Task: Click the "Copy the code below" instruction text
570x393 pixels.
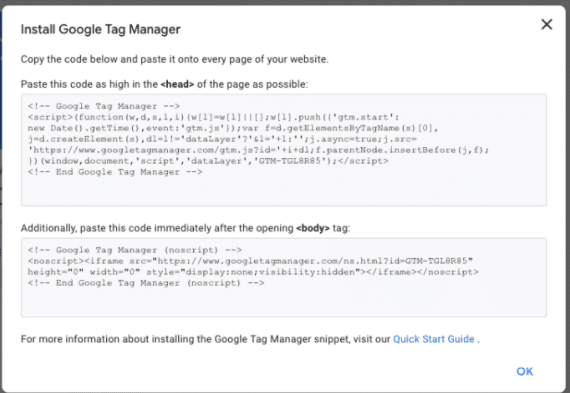Action: (174, 59)
